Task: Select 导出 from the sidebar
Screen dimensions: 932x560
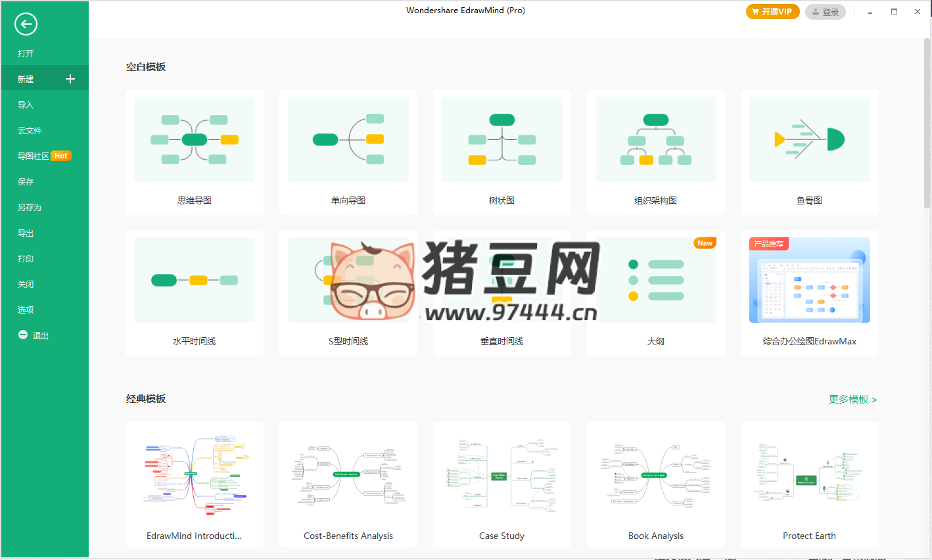Action: tap(26, 233)
